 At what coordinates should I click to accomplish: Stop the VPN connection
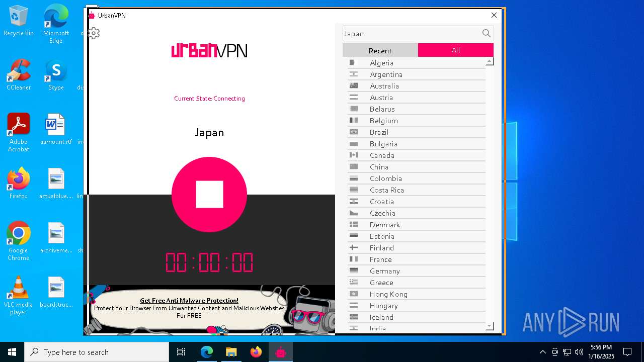click(209, 195)
